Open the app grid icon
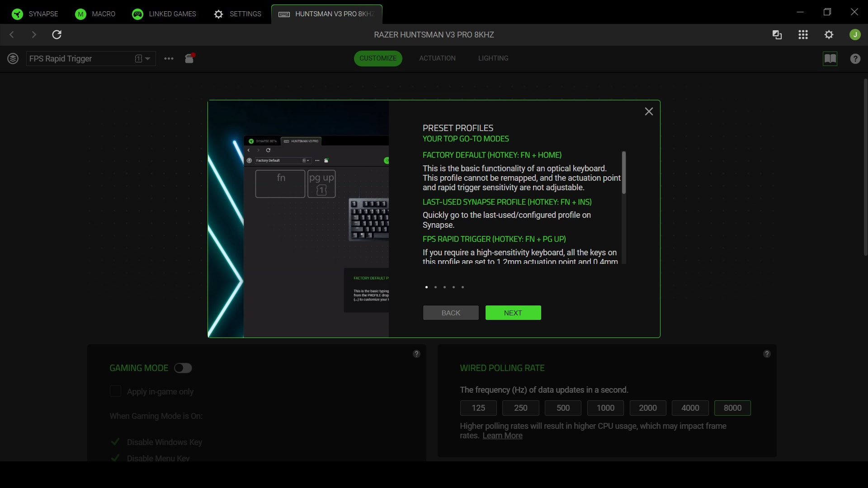This screenshot has width=868, height=488. click(803, 34)
